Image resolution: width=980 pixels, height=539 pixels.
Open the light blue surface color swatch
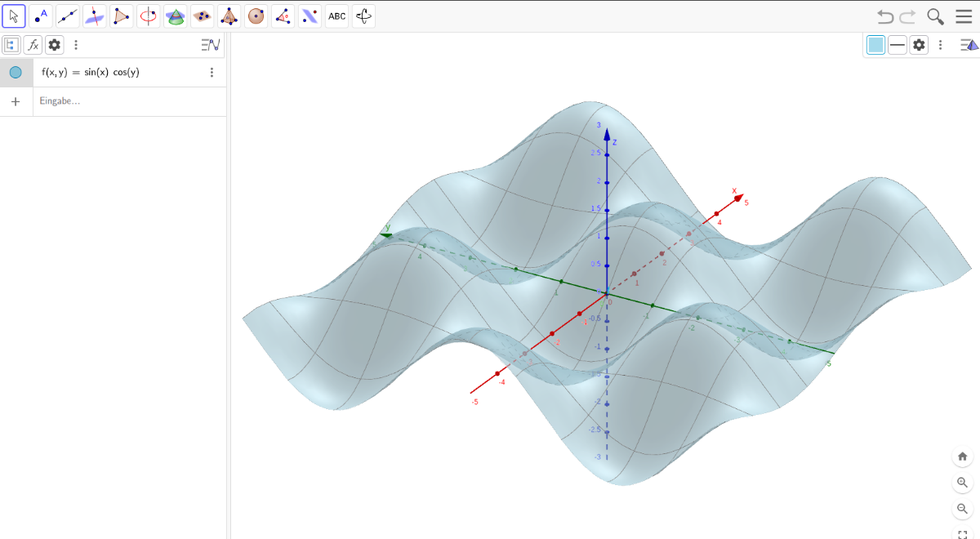tap(875, 45)
